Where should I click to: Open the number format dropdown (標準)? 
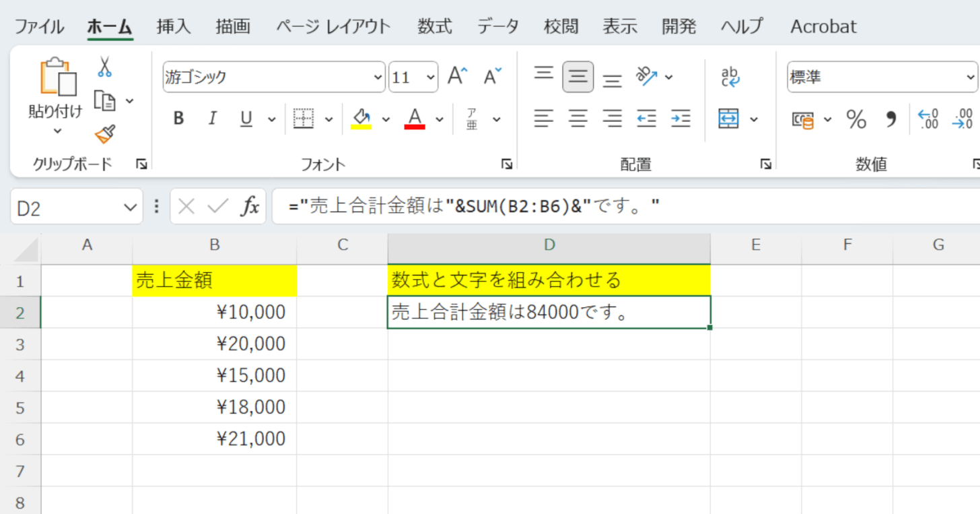coord(971,77)
